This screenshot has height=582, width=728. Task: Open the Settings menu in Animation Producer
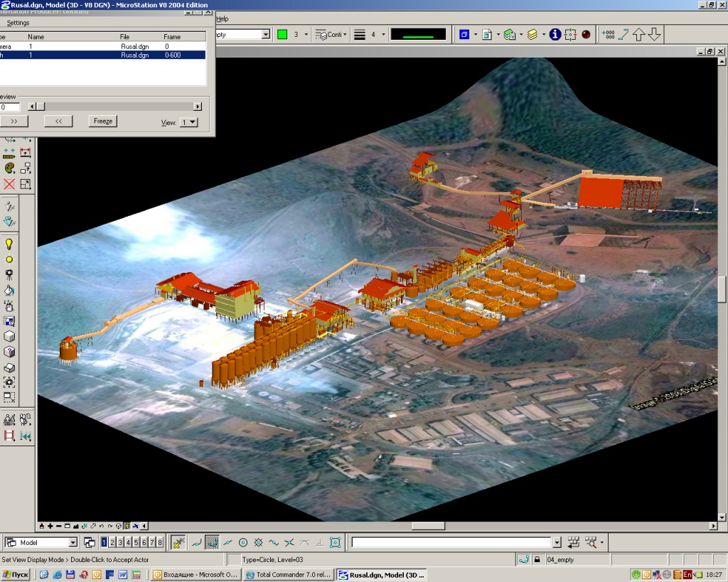[x=18, y=23]
